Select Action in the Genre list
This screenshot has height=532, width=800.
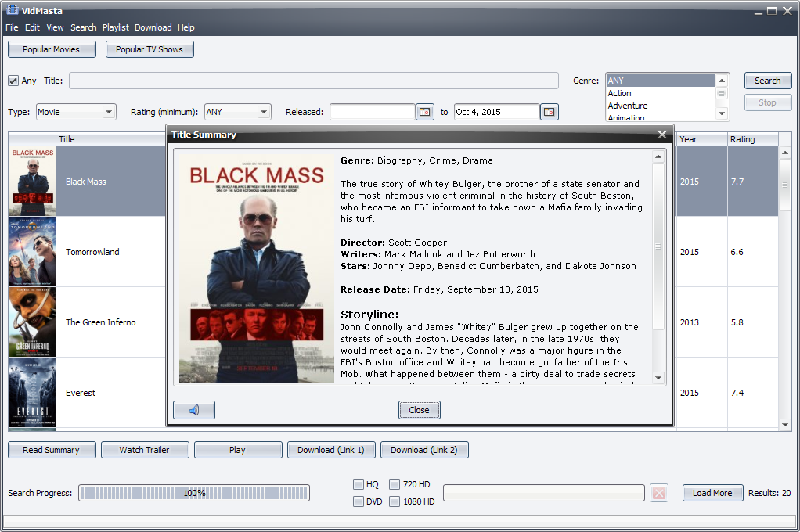pyautogui.click(x=661, y=93)
